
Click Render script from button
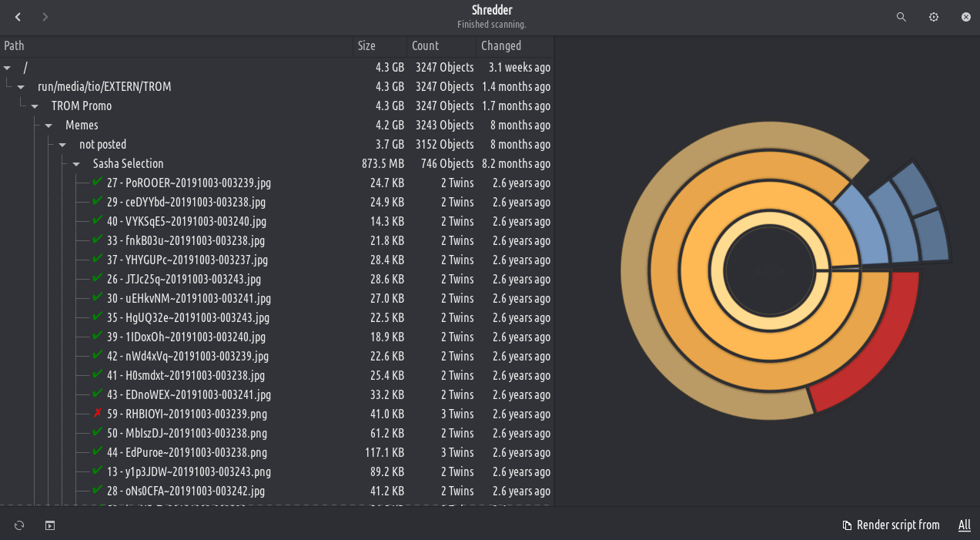898,525
